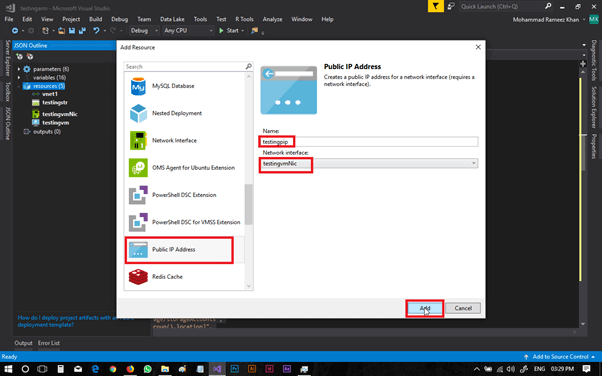Click first JSON Outline toolbar icon
This screenshot has width=602, height=376.
pyautogui.click(x=19, y=57)
